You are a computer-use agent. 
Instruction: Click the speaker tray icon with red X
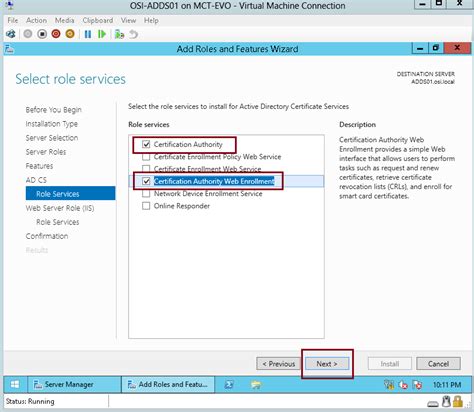tap(403, 385)
